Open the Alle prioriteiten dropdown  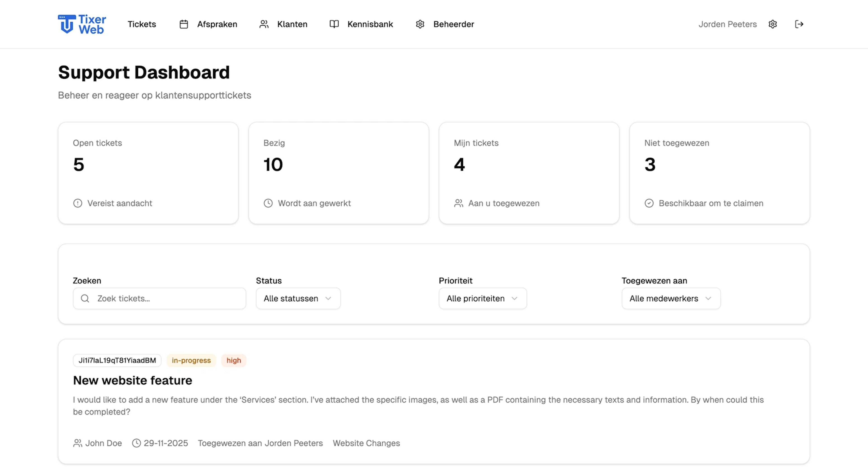click(482, 299)
